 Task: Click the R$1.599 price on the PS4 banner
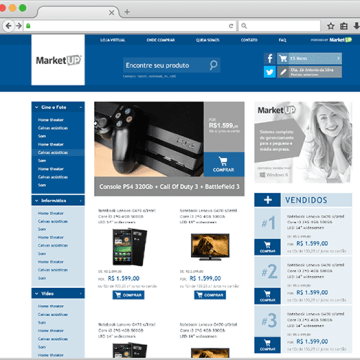pos(224,126)
